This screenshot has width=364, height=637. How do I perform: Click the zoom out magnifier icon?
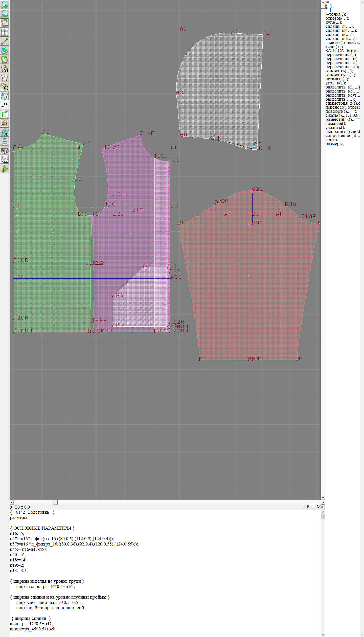coord(5,14)
